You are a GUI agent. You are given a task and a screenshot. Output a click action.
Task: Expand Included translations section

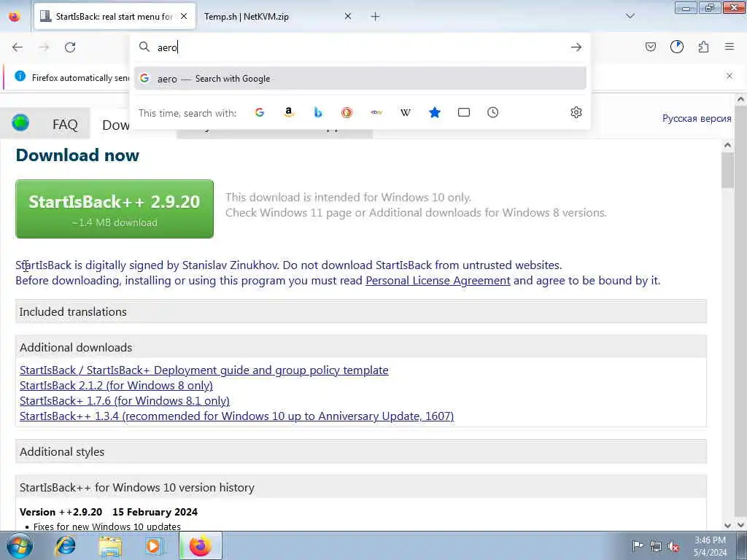[360, 311]
